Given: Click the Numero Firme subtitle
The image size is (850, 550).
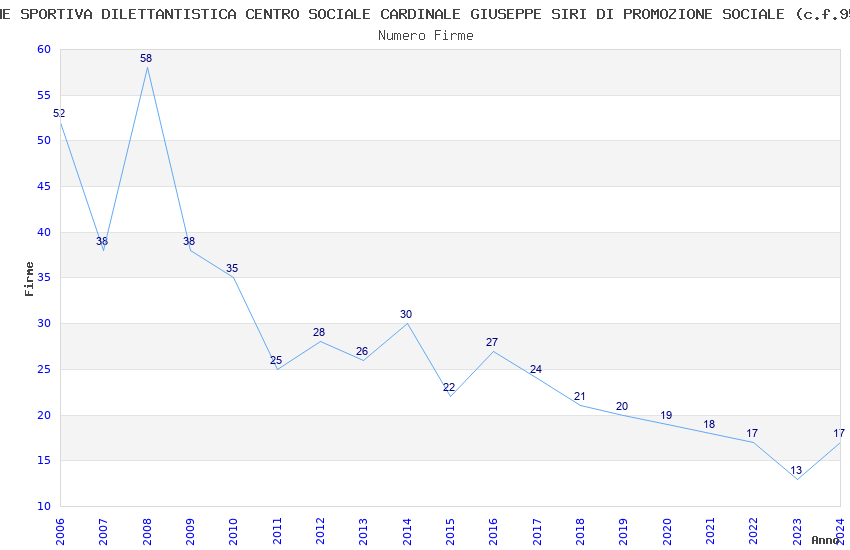Looking at the screenshot, I should [x=426, y=36].
